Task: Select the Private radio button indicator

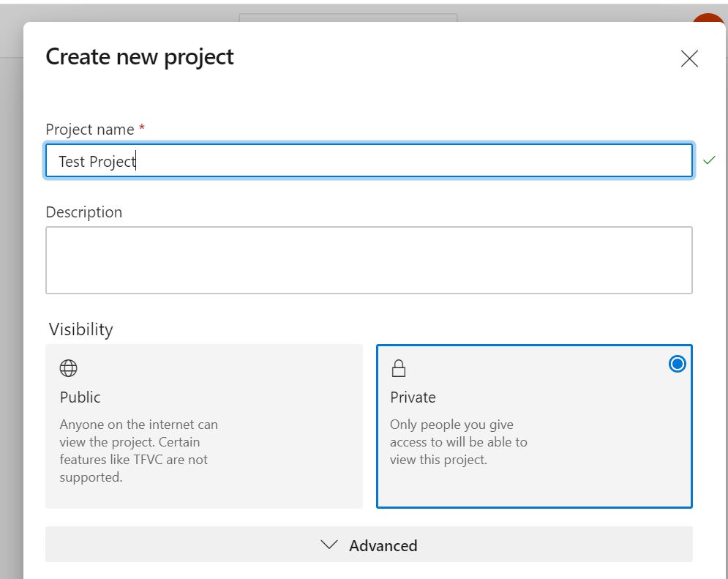Action: pyautogui.click(x=676, y=364)
